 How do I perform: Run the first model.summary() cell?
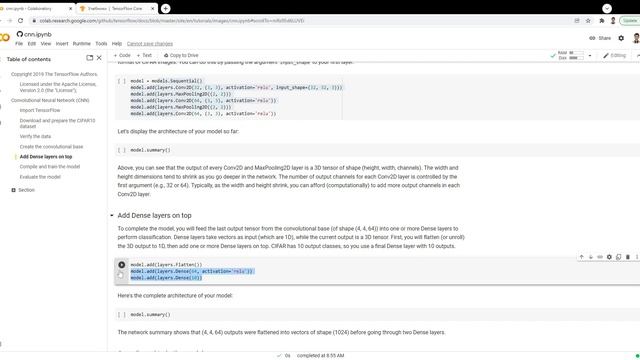tap(122, 150)
